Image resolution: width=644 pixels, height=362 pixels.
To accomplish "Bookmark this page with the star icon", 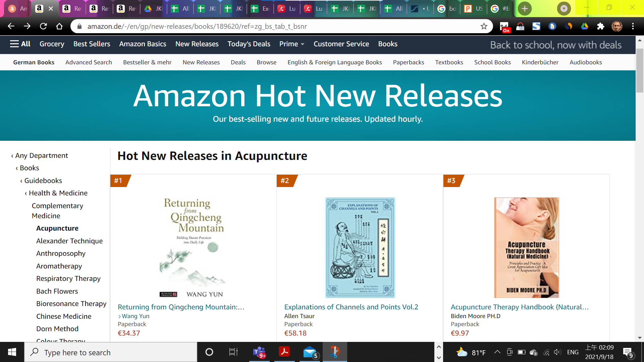I will click(484, 26).
